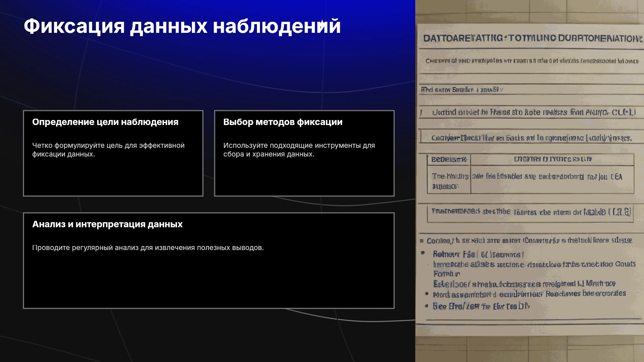The image size is (644, 362).
Task: Click the slide title "Фиксация данных наблюдений"
Action: [182, 26]
